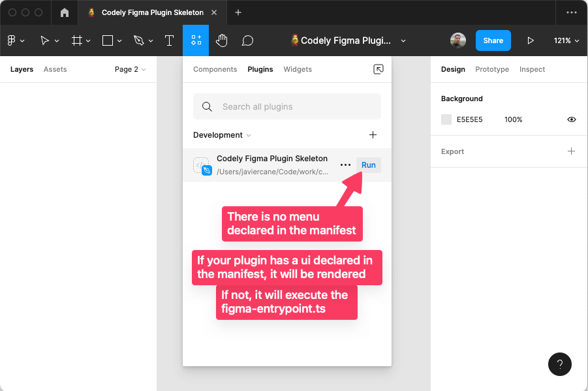Select the Move tool arrow
The width and height of the screenshot is (588, 391).
click(44, 40)
